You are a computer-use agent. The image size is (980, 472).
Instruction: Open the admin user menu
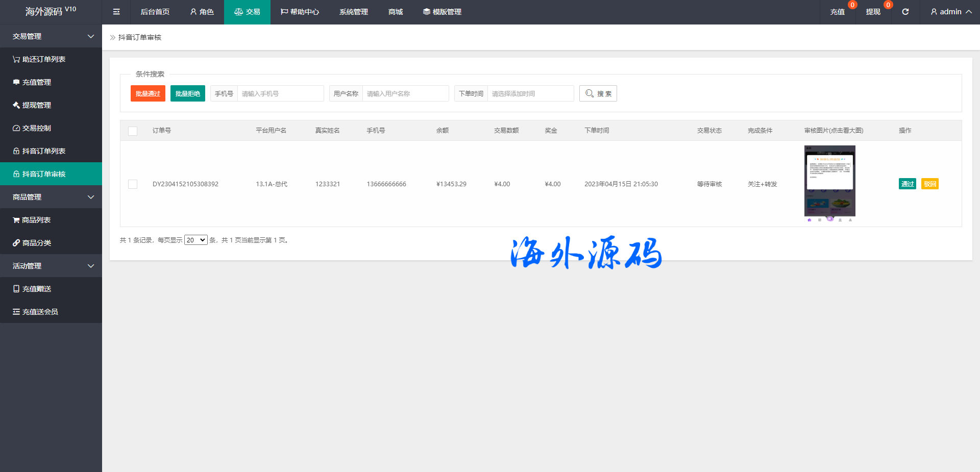tap(950, 12)
